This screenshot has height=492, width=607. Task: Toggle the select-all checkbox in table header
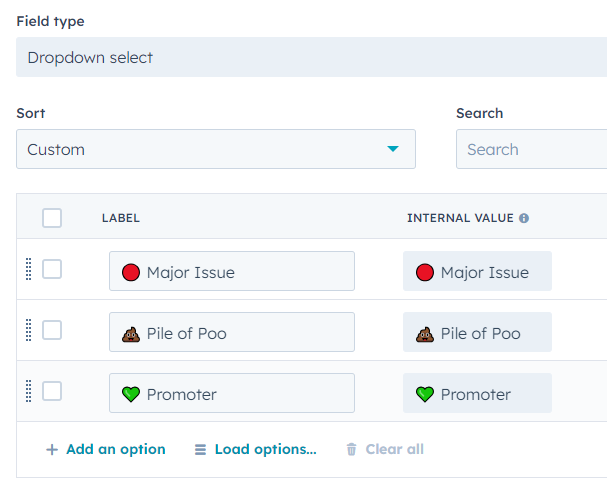[52, 218]
